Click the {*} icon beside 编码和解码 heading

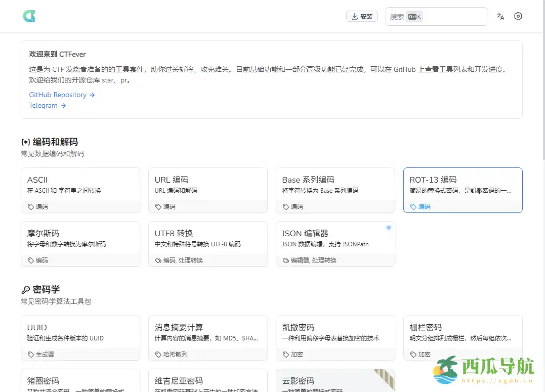pos(26,142)
